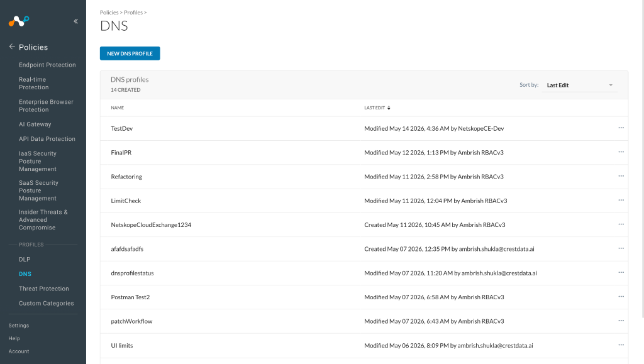
Task: Click the Profiles breadcrumb link
Action: 133,13
